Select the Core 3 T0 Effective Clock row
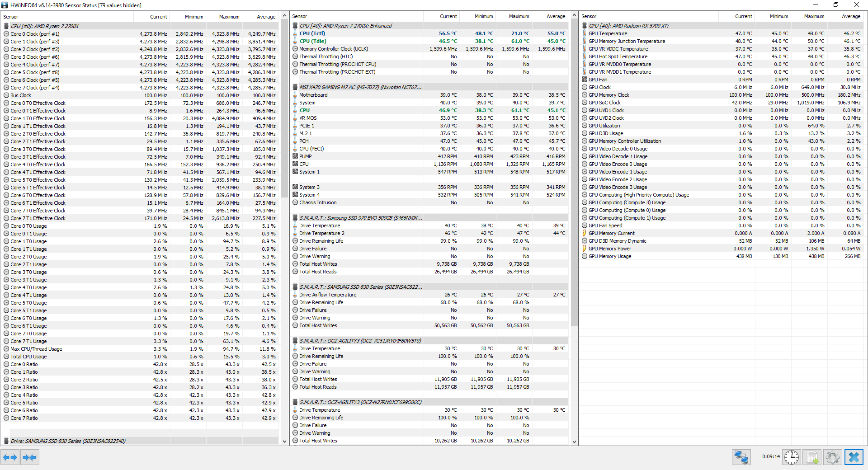 [140, 149]
